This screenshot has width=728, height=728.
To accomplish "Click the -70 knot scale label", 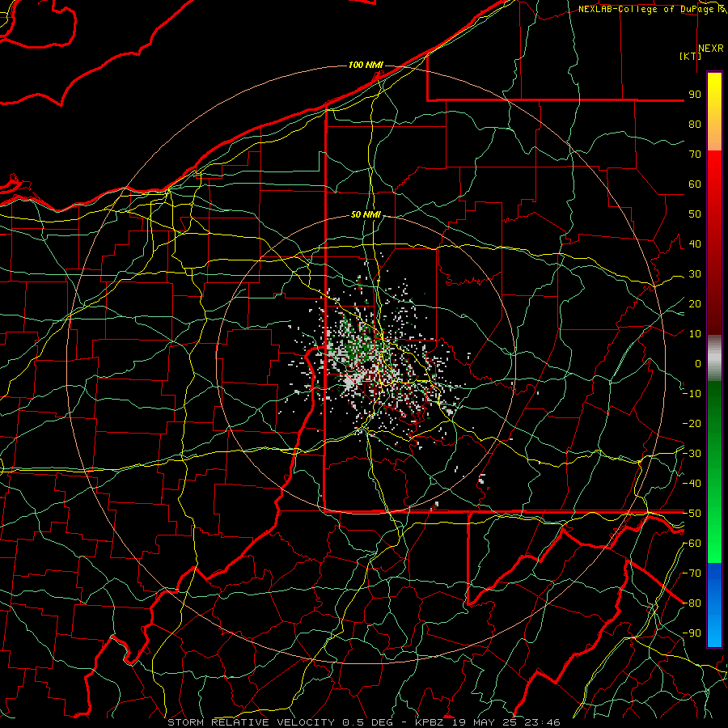I will (692, 574).
